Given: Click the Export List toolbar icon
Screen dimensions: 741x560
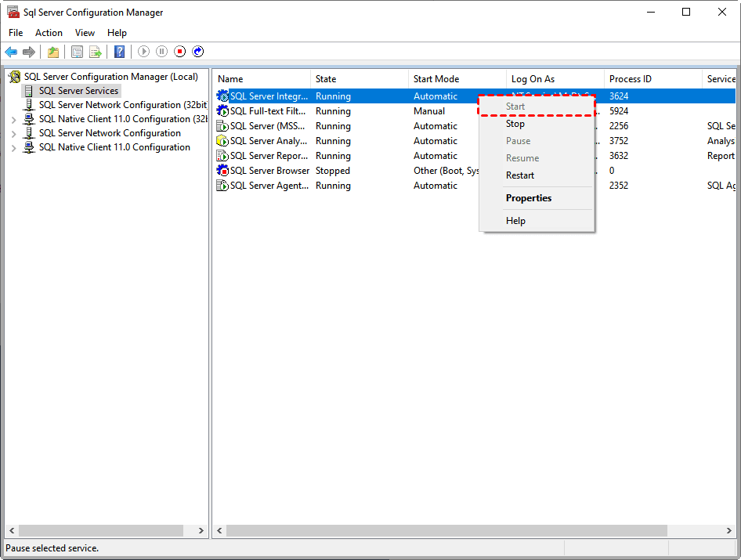Looking at the screenshot, I should pyautogui.click(x=95, y=52).
